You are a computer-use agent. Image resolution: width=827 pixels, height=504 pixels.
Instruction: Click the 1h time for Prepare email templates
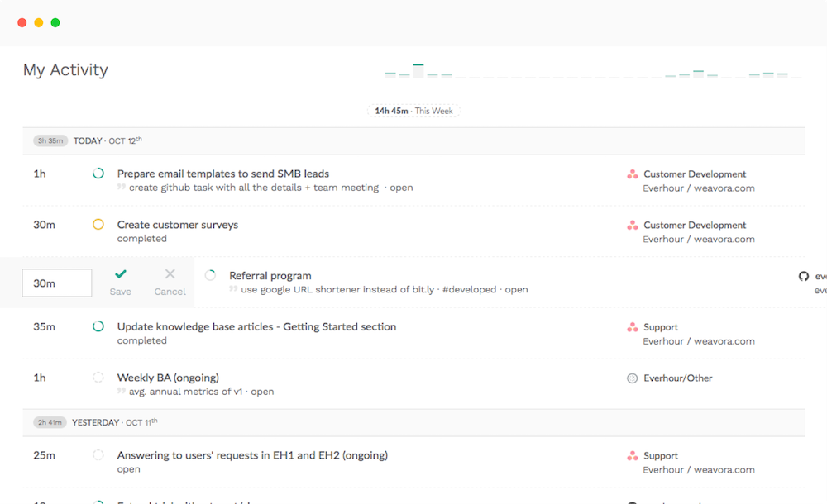coord(40,174)
